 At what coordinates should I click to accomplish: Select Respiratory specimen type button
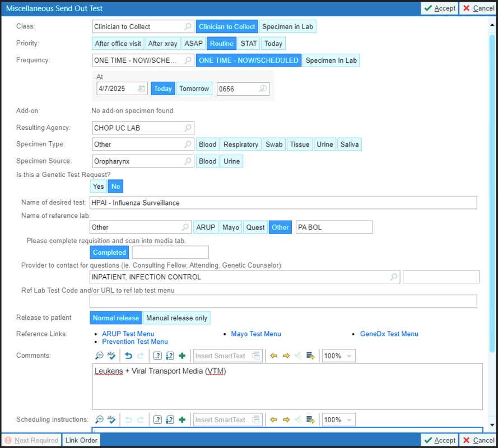(x=241, y=144)
